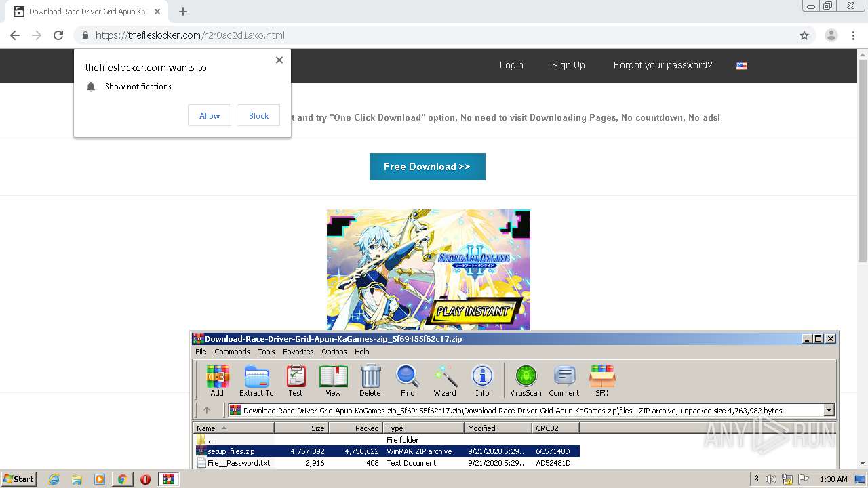Open the WinRAR Favorites menu
Image resolution: width=868 pixels, height=488 pixels.
[298, 352]
